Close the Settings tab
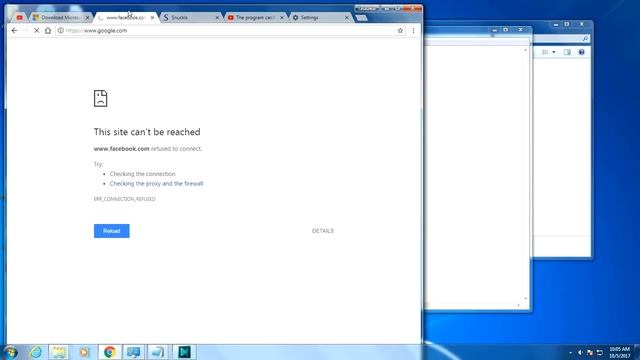The image size is (640, 360). 347,18
